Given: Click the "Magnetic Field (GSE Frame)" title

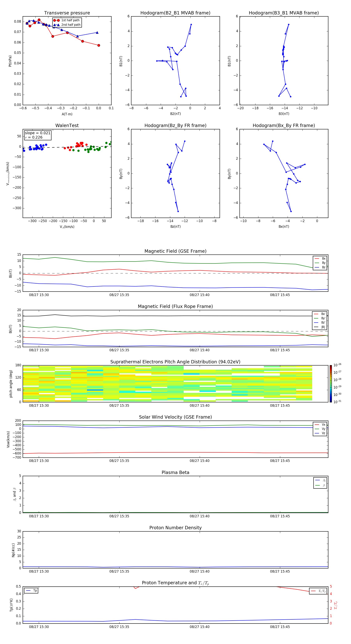Looking at the screenshot, I should (x=175, y=251).
